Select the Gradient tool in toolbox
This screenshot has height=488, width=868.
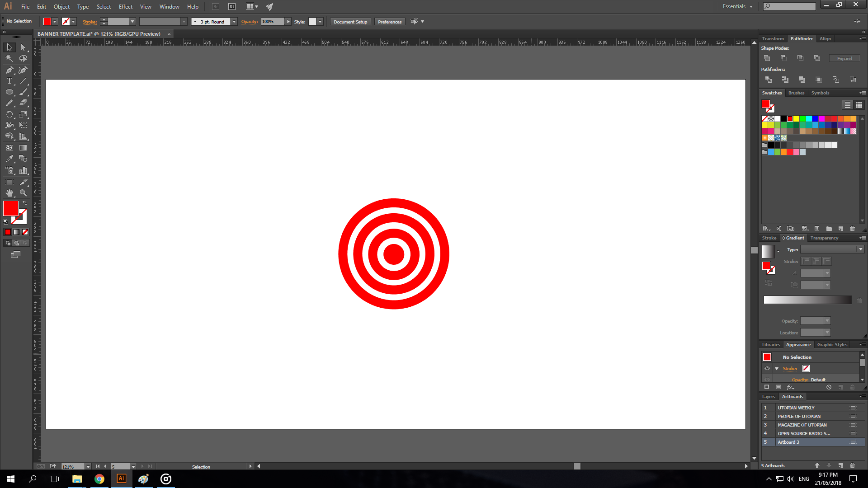tap(23, 148)
